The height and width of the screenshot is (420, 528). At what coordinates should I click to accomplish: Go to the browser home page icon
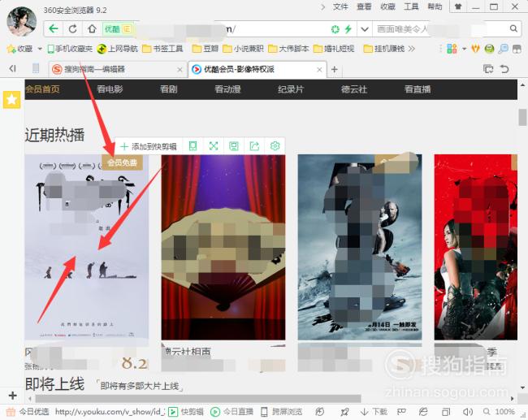coord(92,29)
